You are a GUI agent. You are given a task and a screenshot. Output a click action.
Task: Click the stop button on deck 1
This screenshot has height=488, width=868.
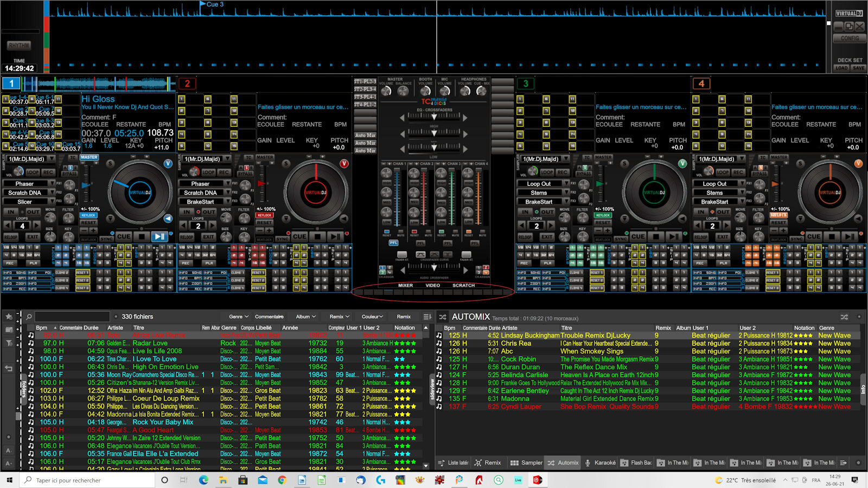(142, 236)
